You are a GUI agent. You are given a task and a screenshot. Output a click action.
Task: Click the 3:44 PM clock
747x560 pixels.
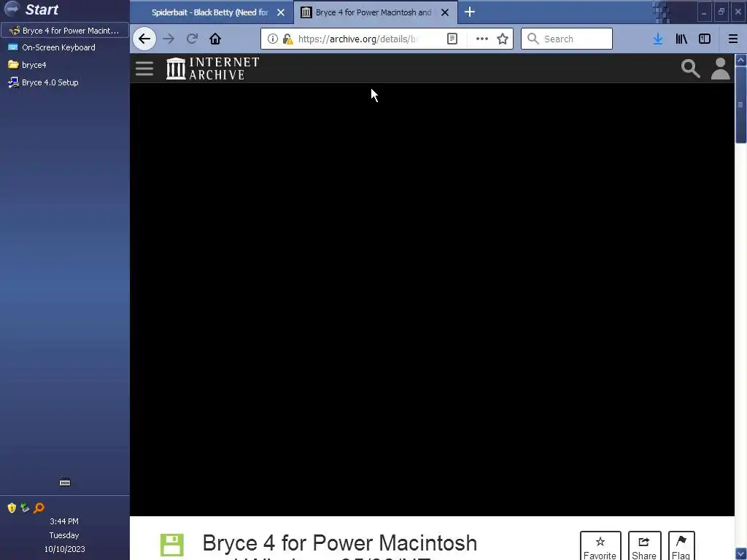click(64, 521)
